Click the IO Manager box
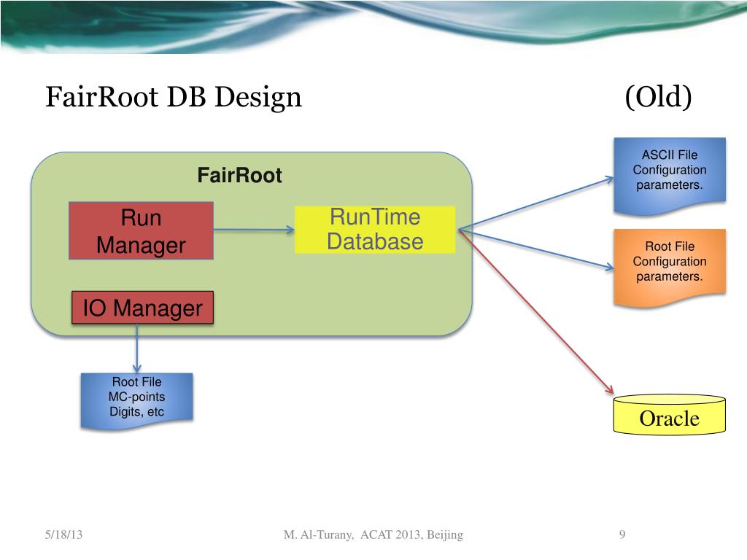 click(x=142, y=308)
